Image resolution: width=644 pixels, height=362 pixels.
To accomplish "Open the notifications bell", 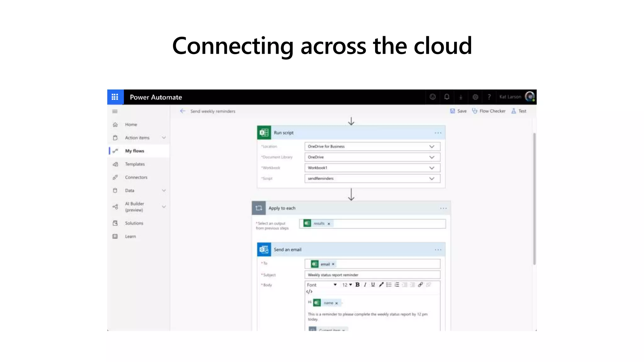I will 447,97.
